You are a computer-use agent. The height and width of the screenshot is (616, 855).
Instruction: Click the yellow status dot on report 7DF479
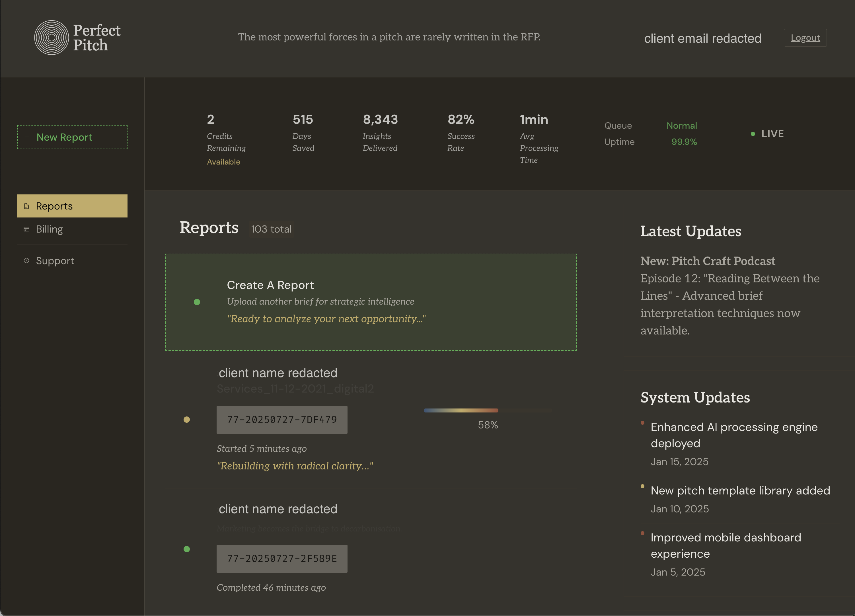(x=187, y=419)
